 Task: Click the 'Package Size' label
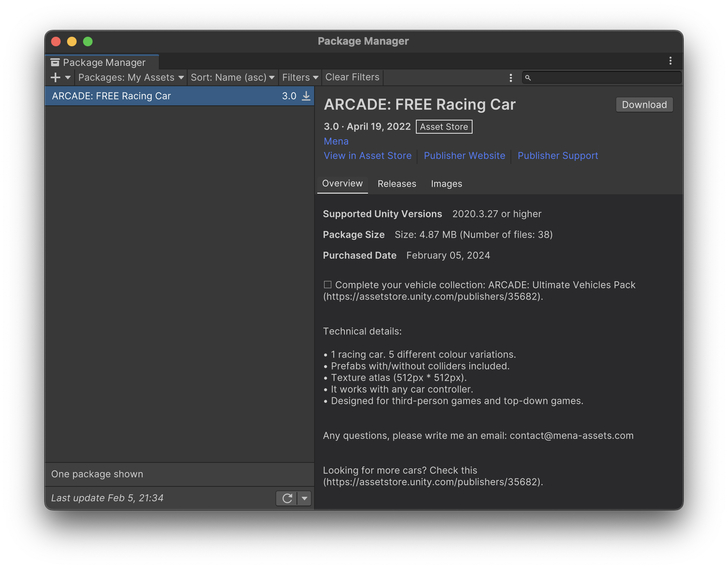pyautogui.click(x=354, y=235)
